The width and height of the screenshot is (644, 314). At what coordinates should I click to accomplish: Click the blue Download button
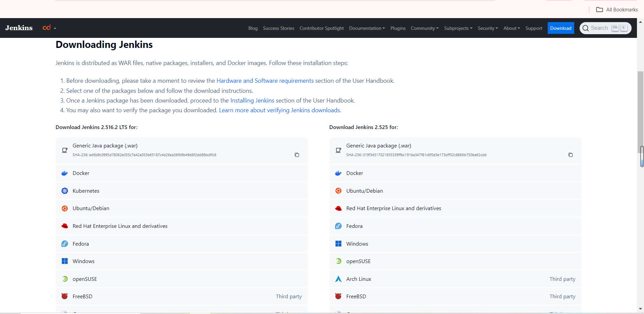(561, 28)
